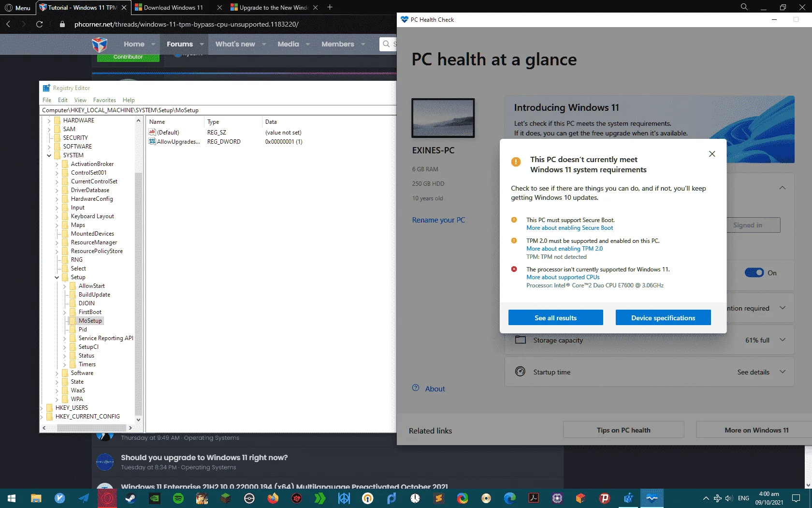Open Telegram from the taskbar
Screen dimensions: 812x508
[x=84, y=498]
